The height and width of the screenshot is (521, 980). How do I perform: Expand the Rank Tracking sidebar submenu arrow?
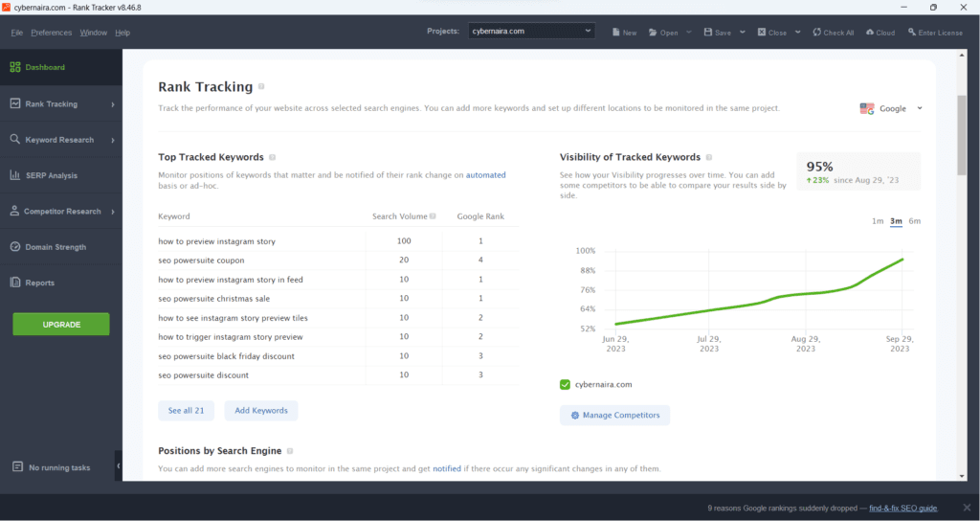(x=113, y=104)
